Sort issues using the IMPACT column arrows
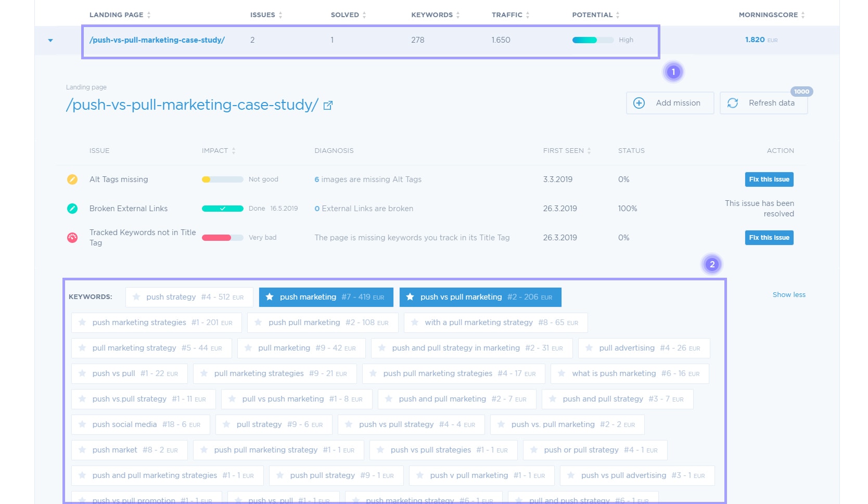The height and width of the screenshot is (504, 868). click(233, 150)
